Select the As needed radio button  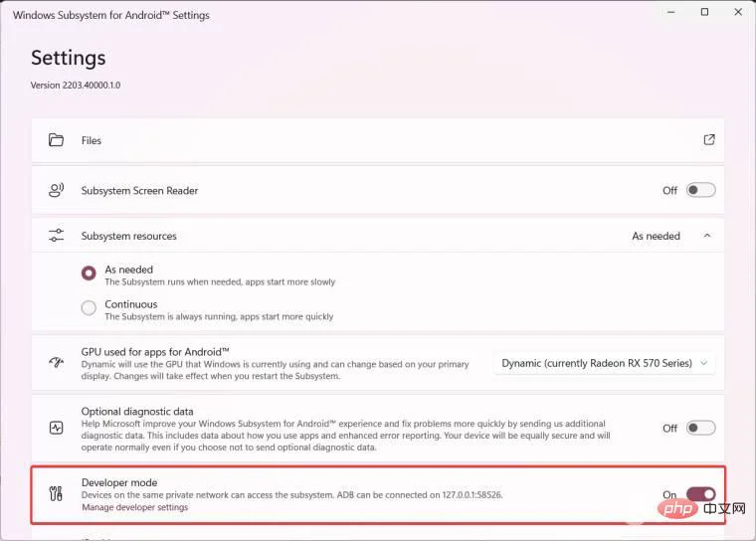89,273
